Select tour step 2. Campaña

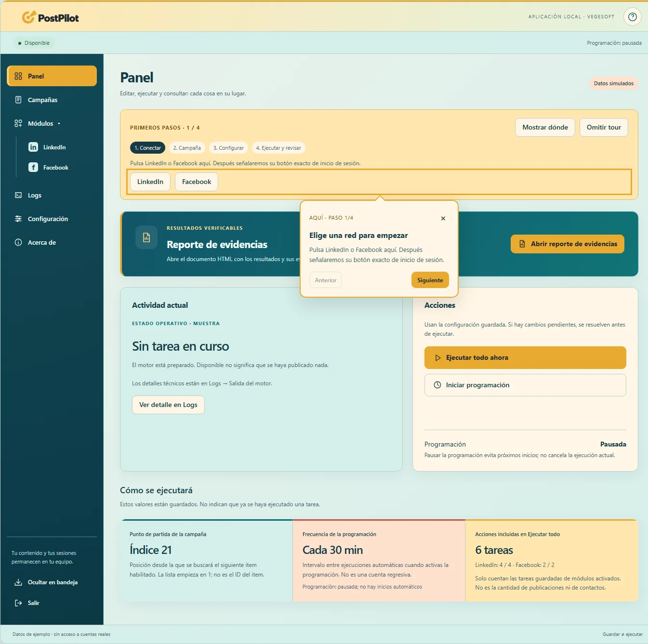(x=187, y=148)
